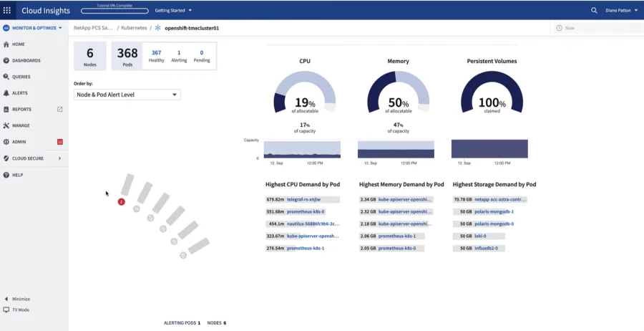The width and height of the screenshot is (644, 331).
Task: Click the Help question mark icon
Action: click(x=6, y=175)
